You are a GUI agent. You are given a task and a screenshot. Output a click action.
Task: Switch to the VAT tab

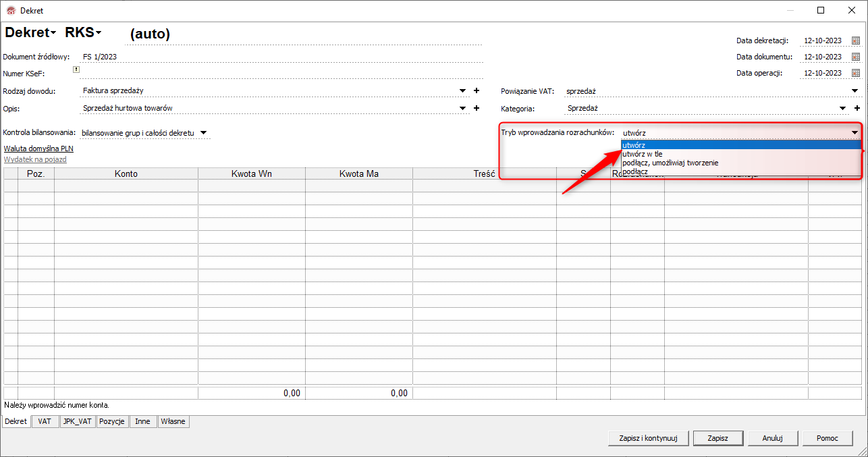tap(45, 421)
